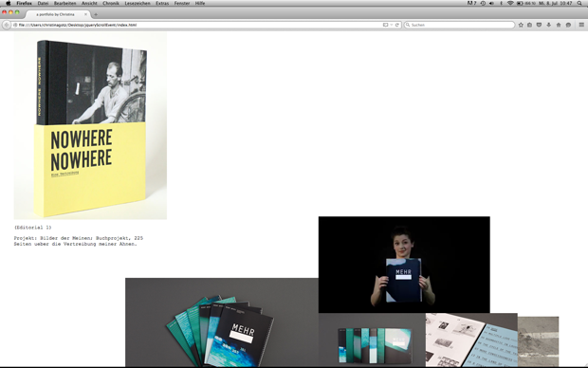588x368 pixels.
Task: Open the Chronik menu
Action: point(111,3)
